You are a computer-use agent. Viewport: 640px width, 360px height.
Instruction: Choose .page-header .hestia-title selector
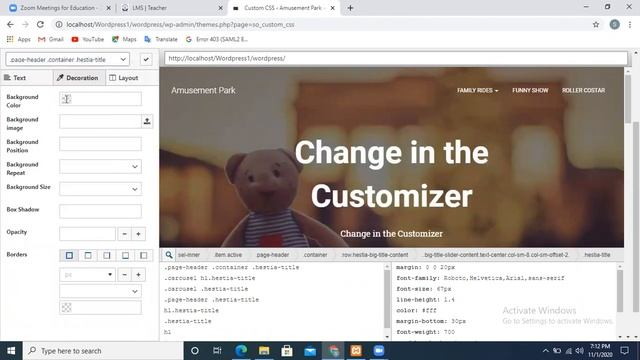(x=211, y=300)
